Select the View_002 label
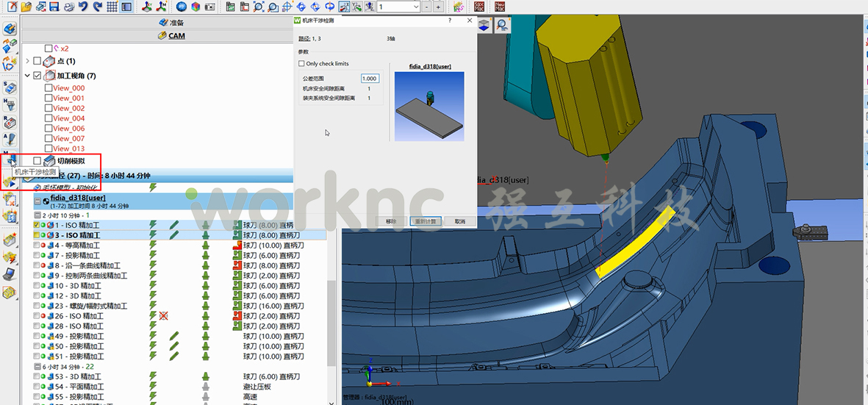868x405 pixels. click(68, 109)
